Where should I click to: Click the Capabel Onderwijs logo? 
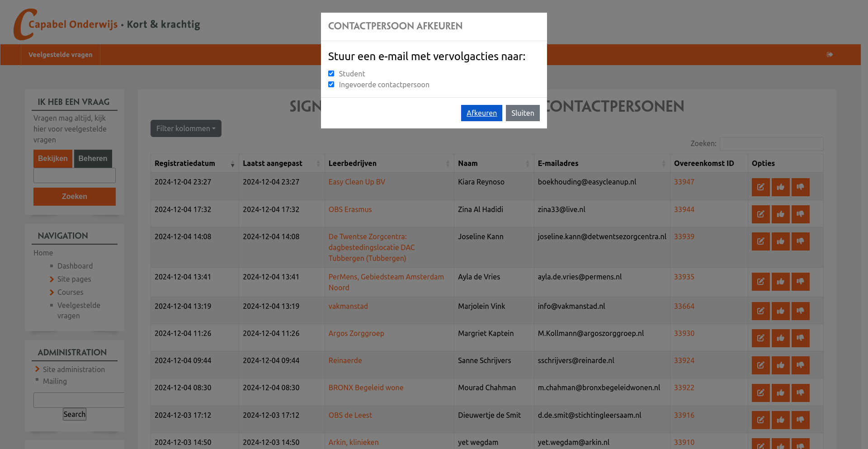click(107, 24)
